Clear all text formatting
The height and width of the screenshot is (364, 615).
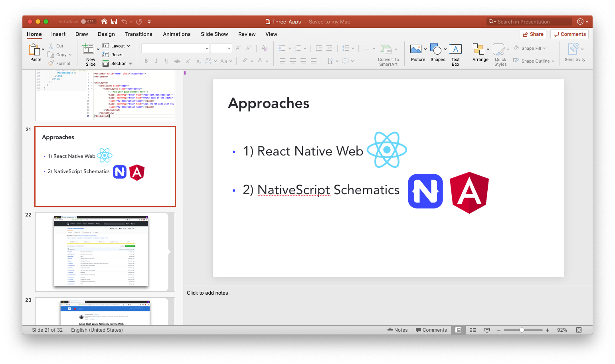[x=264, y=48]
